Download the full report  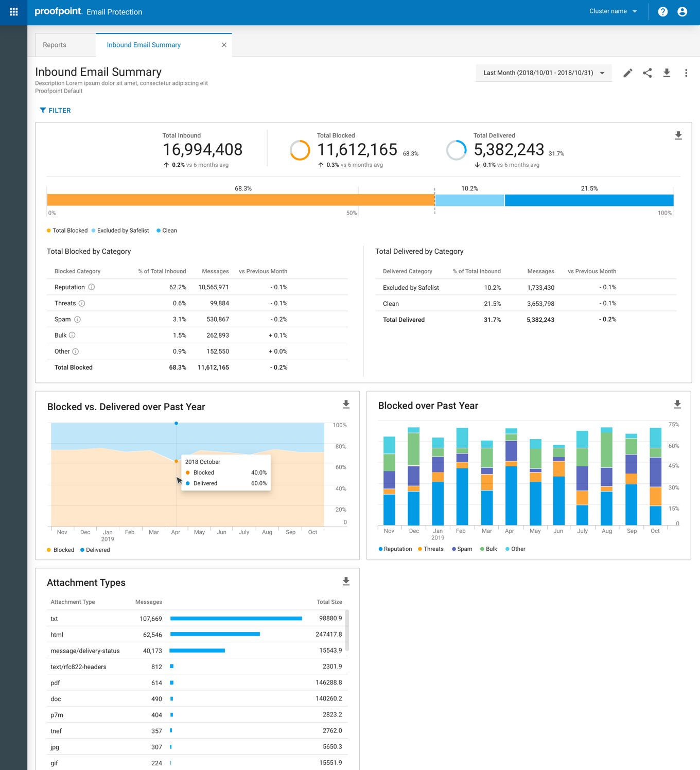pos(667,73)
